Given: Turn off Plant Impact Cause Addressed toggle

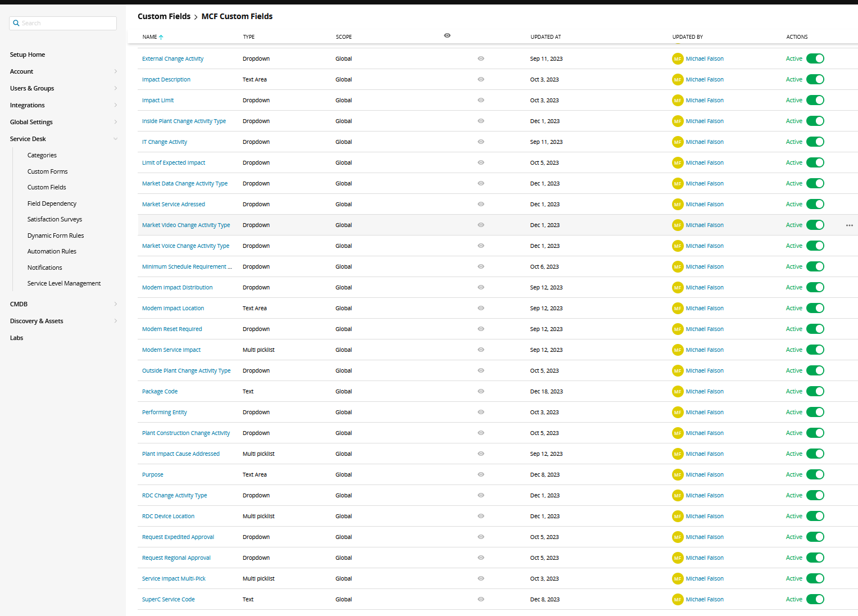Looking at the screenshot, I should pos(815,454).
